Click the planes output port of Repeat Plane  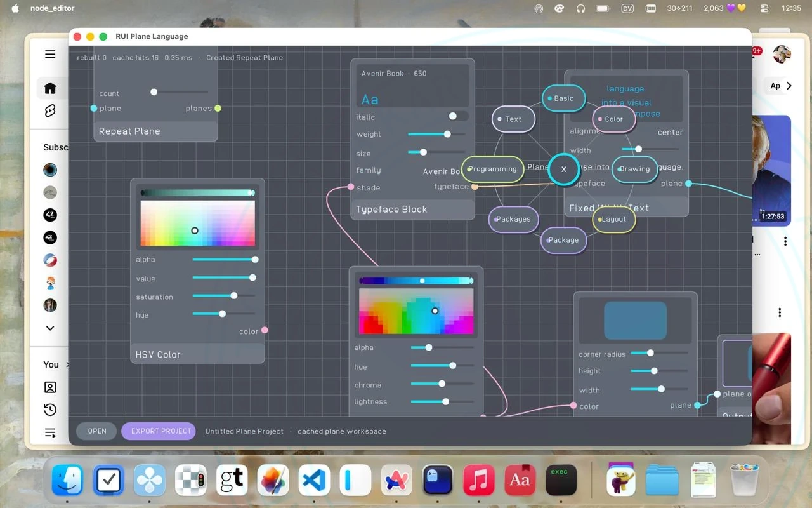[218, 108]
